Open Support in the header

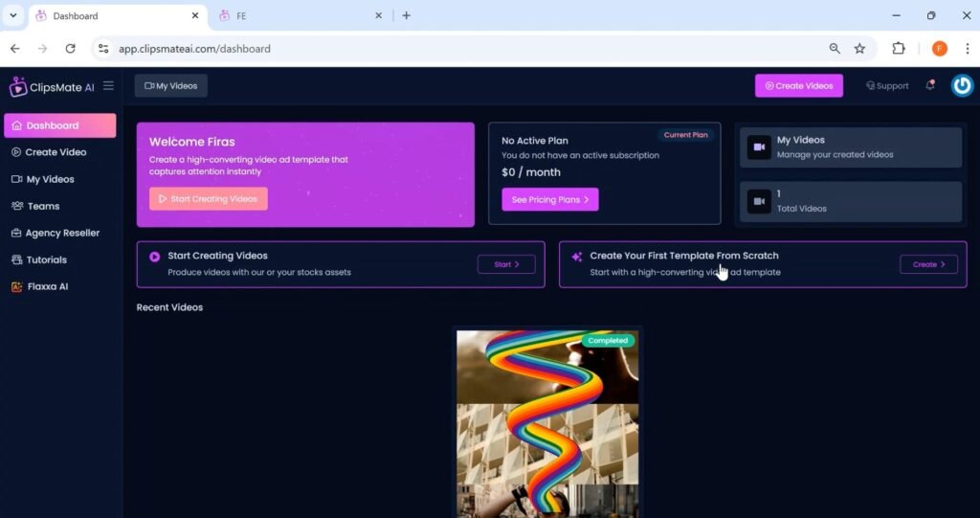pyautogui.click(x=887, y=86)
